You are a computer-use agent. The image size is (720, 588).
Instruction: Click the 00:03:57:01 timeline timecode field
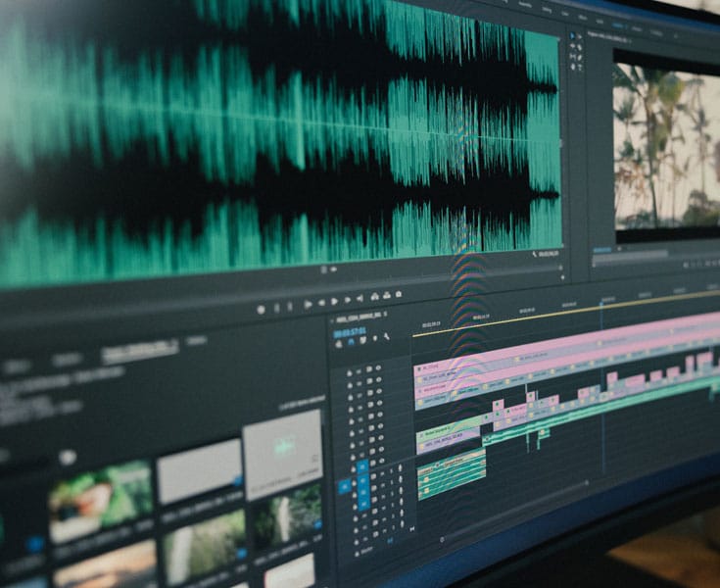coord(349,332)
